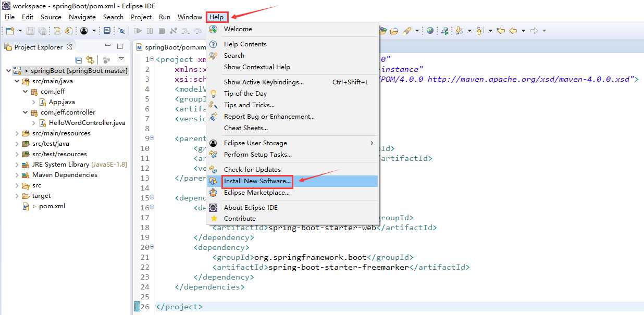Click Collapse All in Project Explorer
The height and width of the screenshot is (315, 644).
(x=79, y=59)
